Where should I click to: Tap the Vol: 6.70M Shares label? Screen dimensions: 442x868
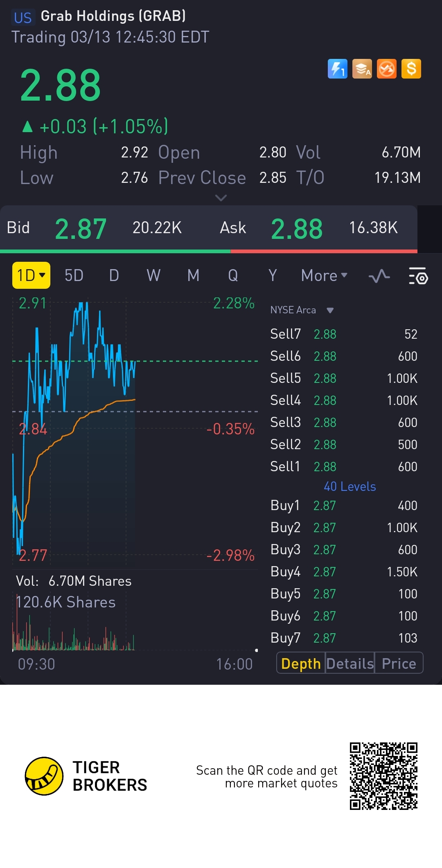(x=74, y=581)
